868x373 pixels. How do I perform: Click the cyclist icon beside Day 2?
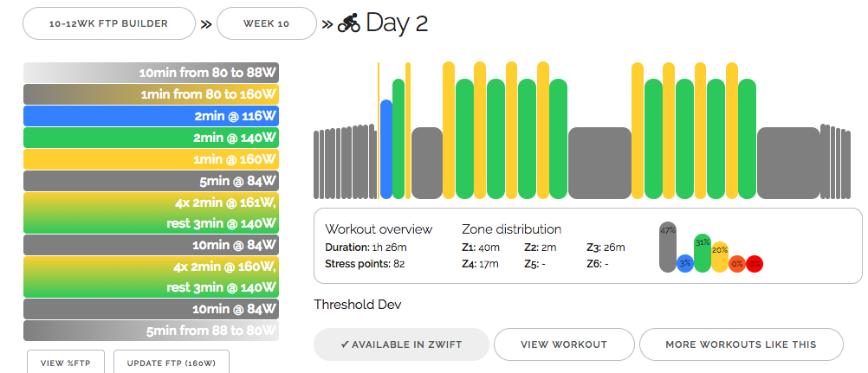pyautogui.click(x=348, y=22)
